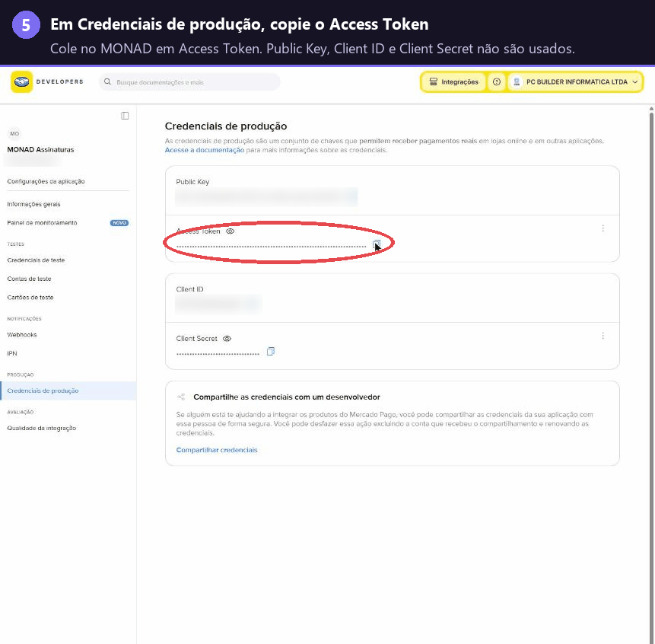Reveal the Access Token with eye icon

pyautogui.click(x=231, y=231)
